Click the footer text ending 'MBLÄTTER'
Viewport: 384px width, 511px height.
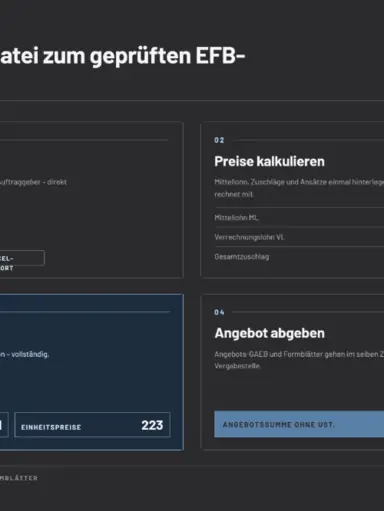click(x=19, y=478)
